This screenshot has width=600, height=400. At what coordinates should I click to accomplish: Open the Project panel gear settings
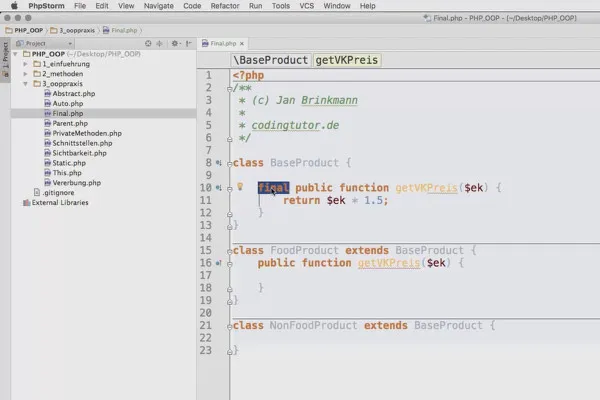(175, 44)
